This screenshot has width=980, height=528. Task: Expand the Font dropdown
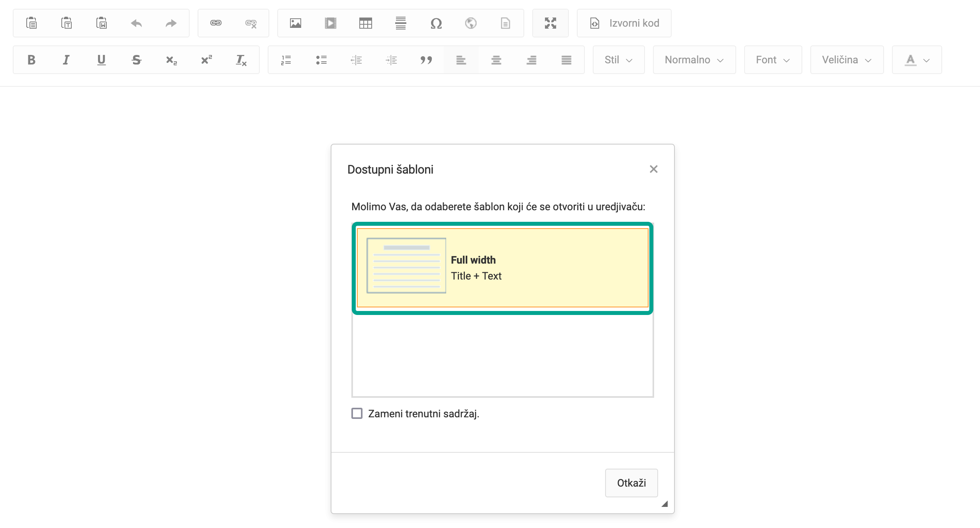pos(772,60)
